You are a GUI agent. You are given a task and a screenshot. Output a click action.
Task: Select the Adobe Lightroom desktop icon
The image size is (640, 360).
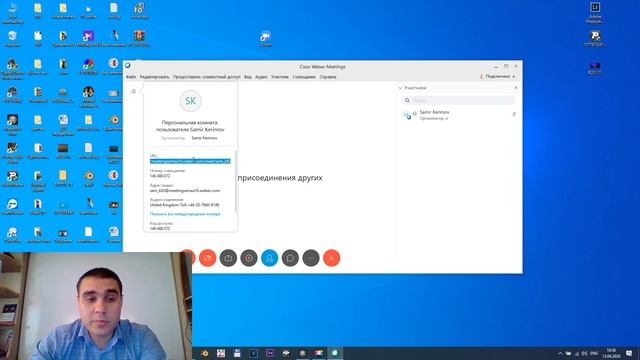[x=595, y=12]
